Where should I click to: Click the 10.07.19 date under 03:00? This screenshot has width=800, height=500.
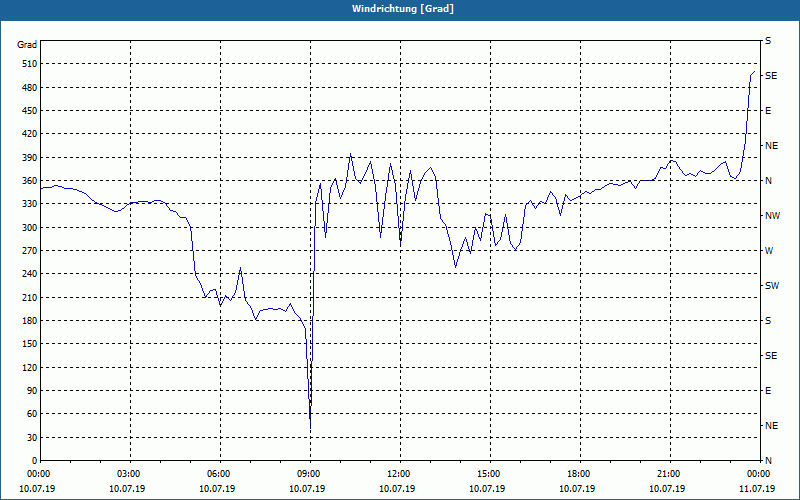[127, 489]
